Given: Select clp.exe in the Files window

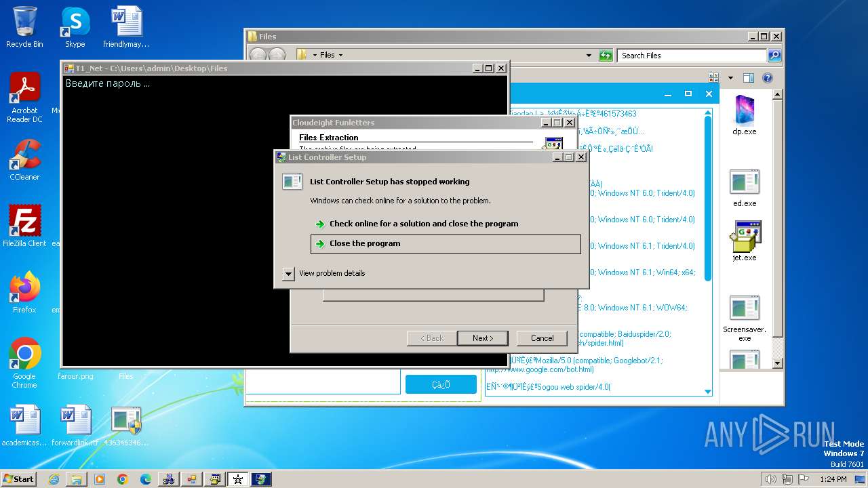Looking at the screenshot, I should tap(745, 115).
